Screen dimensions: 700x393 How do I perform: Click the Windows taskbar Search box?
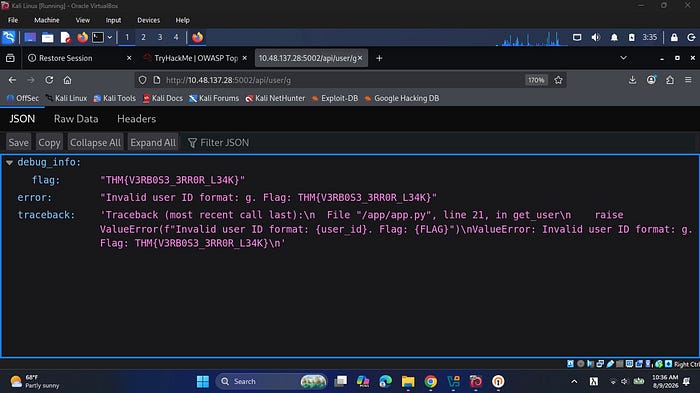(x=271, y=381)
